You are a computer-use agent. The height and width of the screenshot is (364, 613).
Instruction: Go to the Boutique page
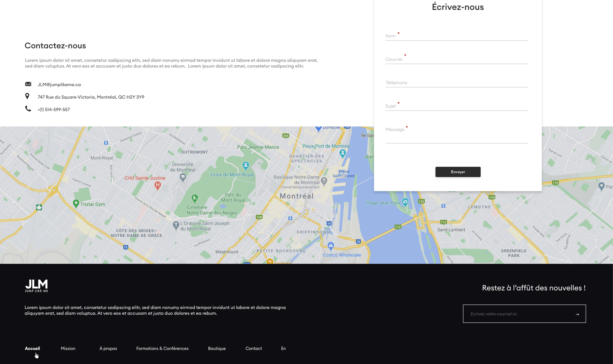(217, 348)
